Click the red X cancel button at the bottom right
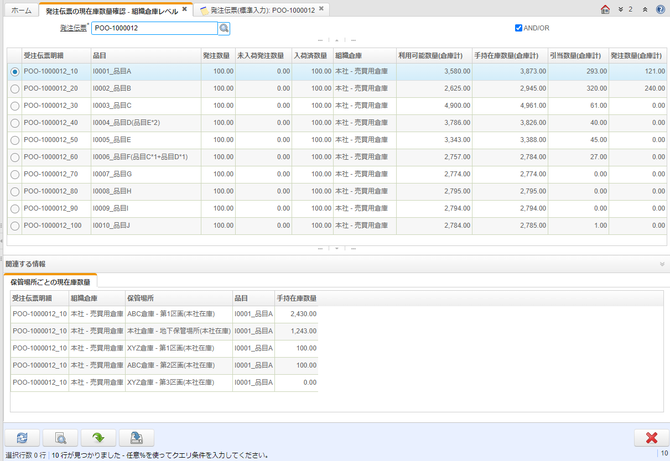This screenshot has width=670, height=461. pos(651,438)
